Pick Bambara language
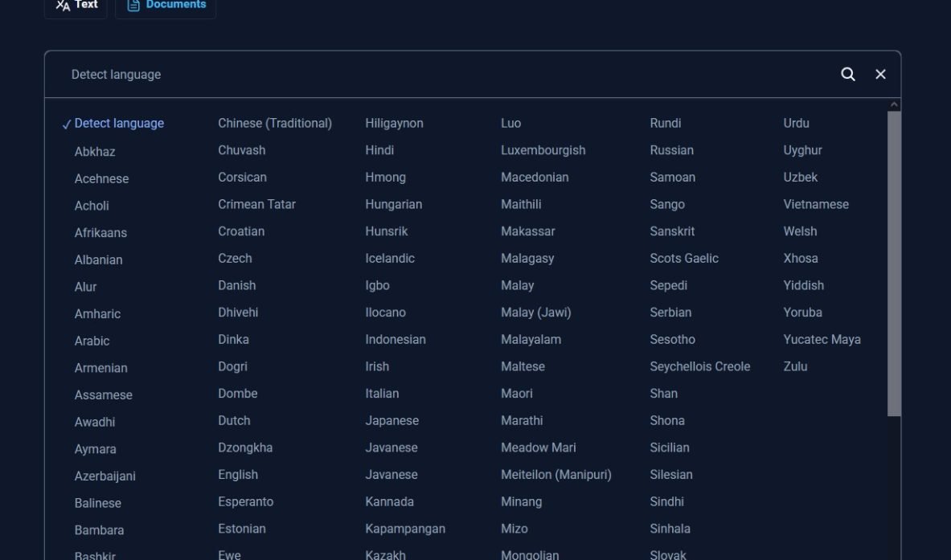This screenshot has height=560, width=951. pos(100,530)
